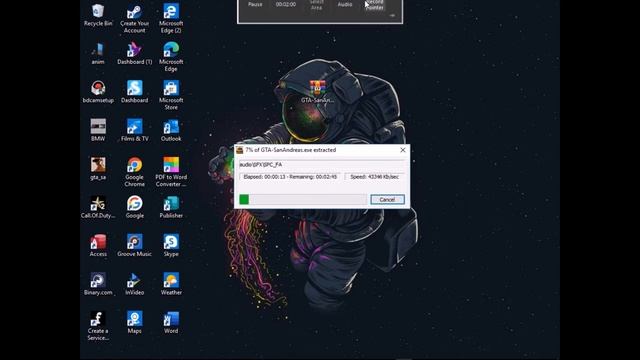Select the Skype desktop shortcut
640x360 pixels.
click(x=171, y=246)
